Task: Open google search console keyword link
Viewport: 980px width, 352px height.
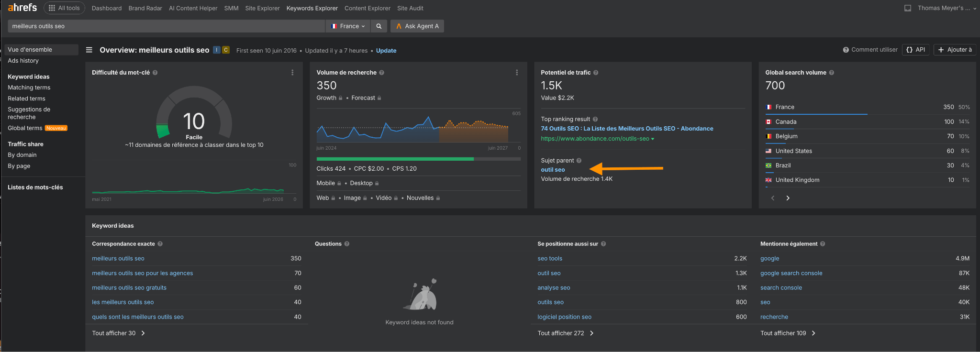Action: (791, 274)
